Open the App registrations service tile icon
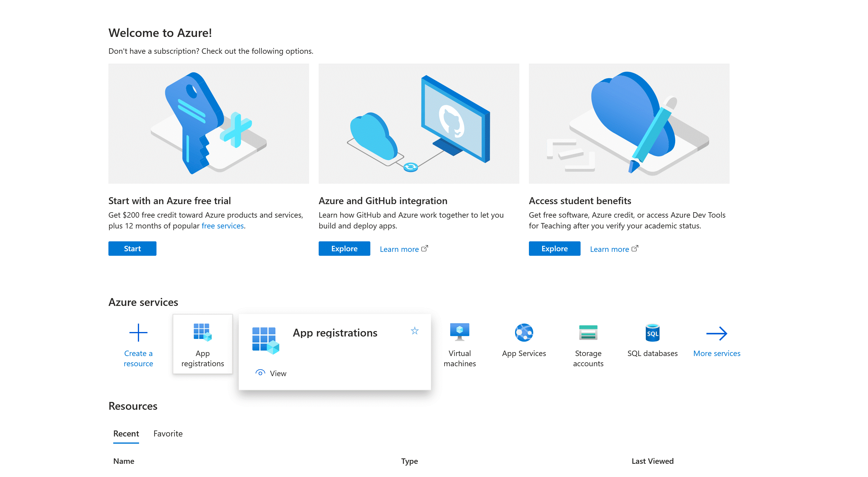The height and width of the screenshot is (477, 868). 202,332
